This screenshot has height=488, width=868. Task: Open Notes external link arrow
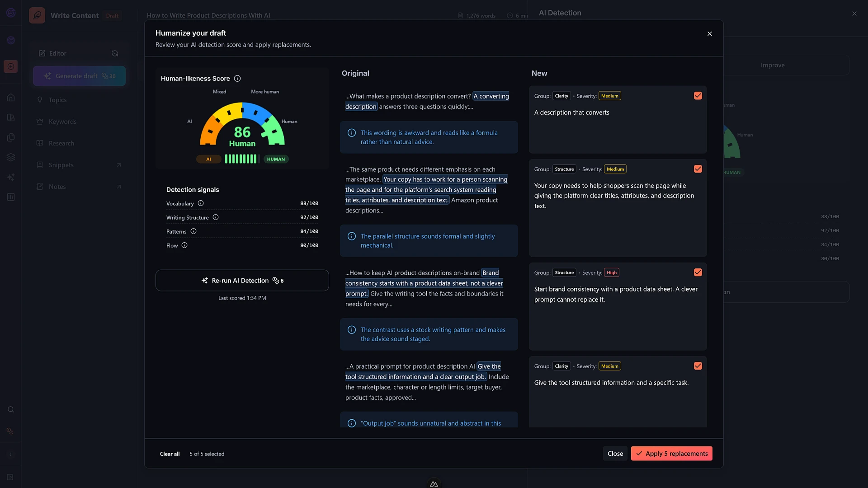[119, 187]
